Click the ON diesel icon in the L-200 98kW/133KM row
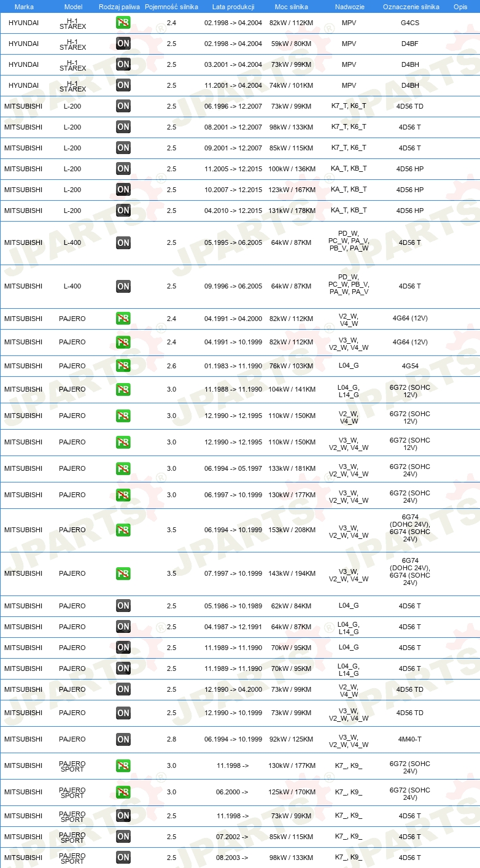 pyautogui.click(x=123, y=127)
